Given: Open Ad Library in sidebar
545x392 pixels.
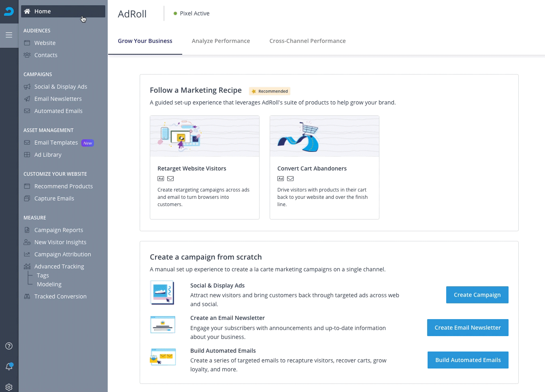Looking at the screenshot, I should click(48, 155).
